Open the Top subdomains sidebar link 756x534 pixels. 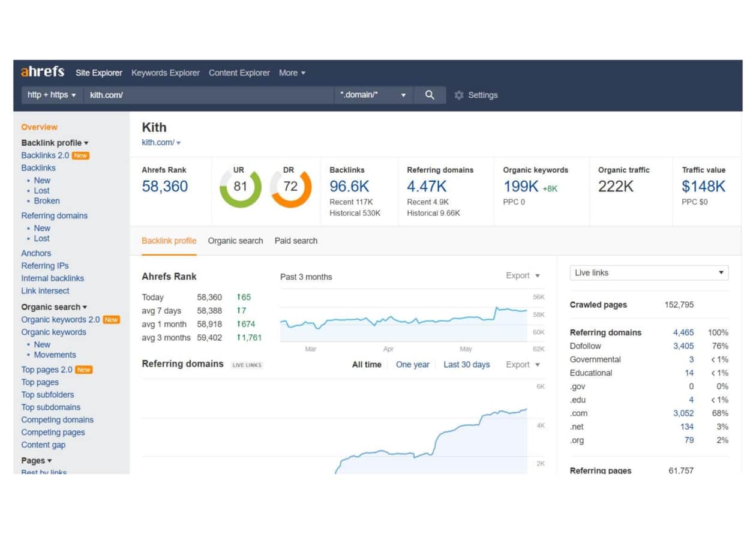click(x=51, y=407)
